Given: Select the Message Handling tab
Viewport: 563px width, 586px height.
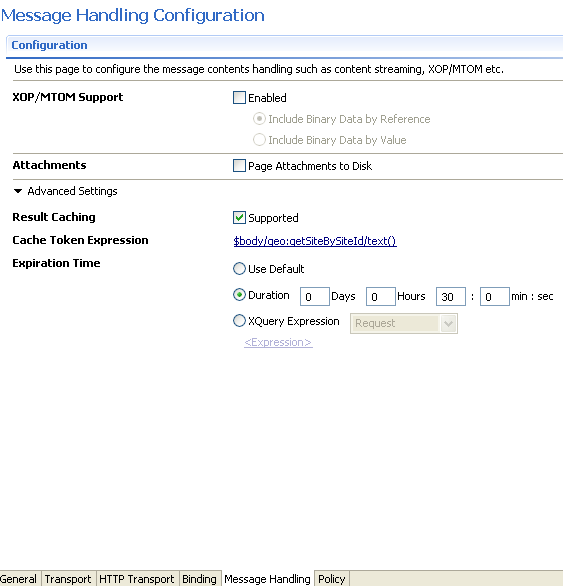Looking at the screenshot, I should (x=267, y=579).
